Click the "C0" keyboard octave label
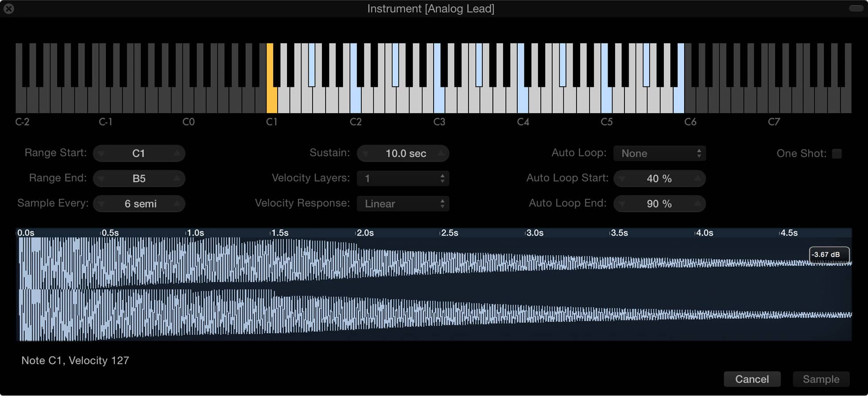 tap(189, 122)
